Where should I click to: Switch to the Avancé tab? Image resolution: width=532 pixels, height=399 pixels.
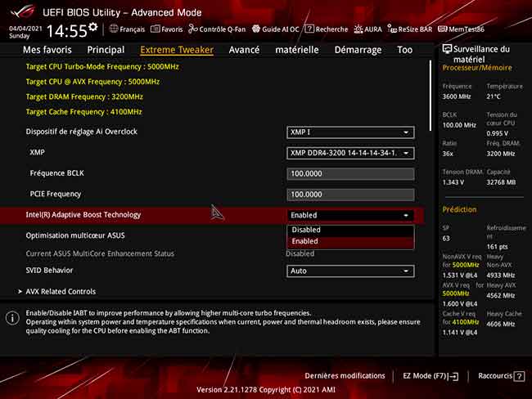[244, 50]
